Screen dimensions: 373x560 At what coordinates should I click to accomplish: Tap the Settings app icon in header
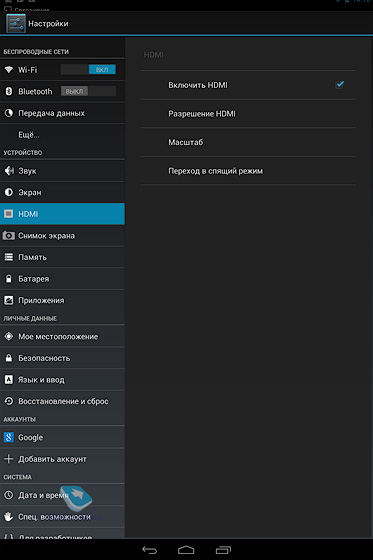coord(16,24)
